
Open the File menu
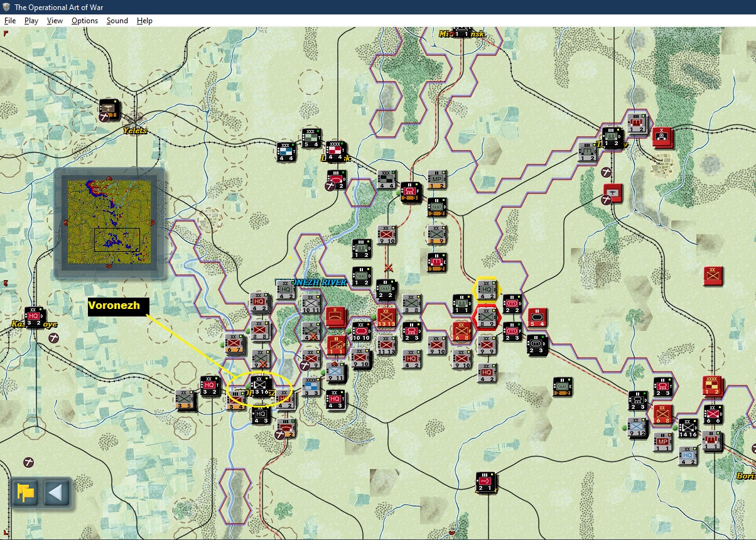click(x=10, y=21)
